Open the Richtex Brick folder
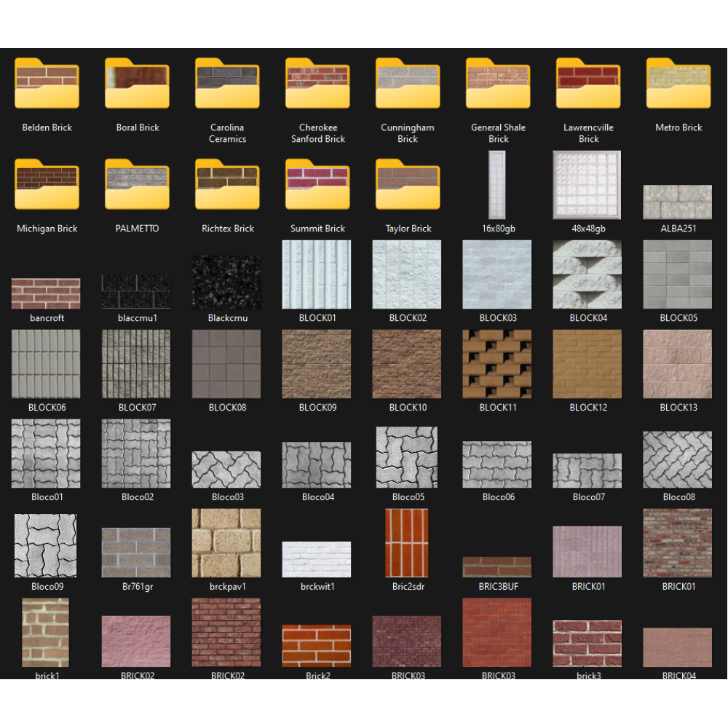 227,184
